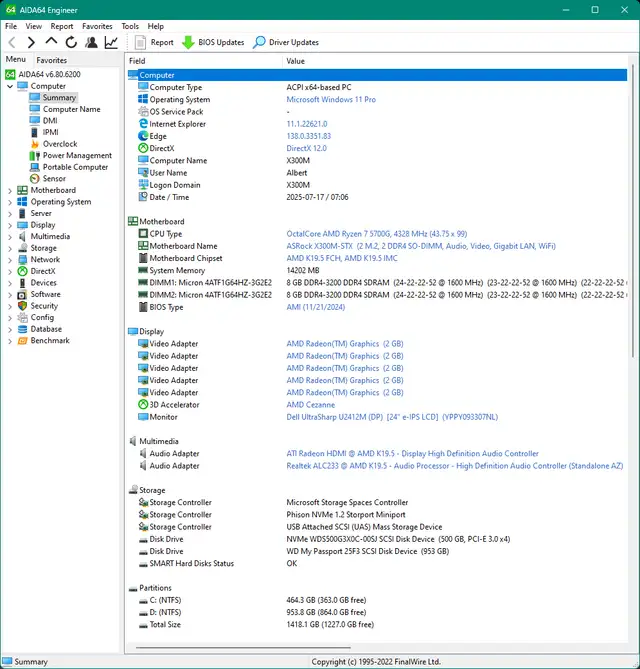Viewport: 640px width, 669px height.
Task: Expand the Motherboard tree node
Action: coord(10,190)
